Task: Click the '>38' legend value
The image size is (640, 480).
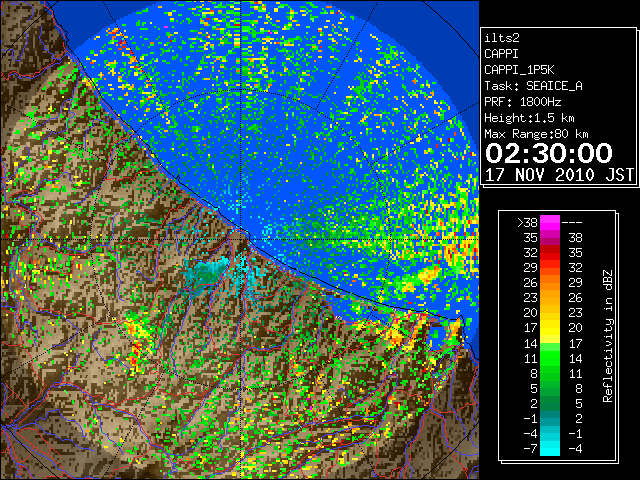Action: click(x=527, y=223)
